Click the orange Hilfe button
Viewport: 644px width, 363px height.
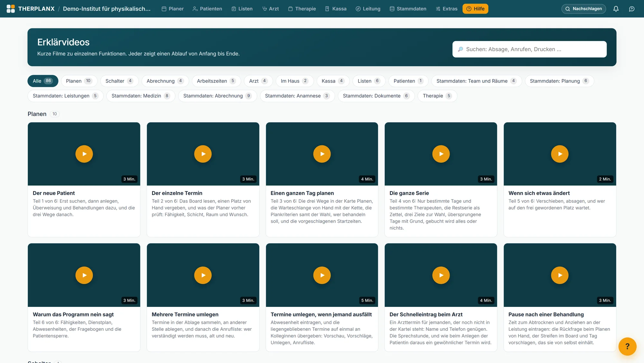point(475,9)
